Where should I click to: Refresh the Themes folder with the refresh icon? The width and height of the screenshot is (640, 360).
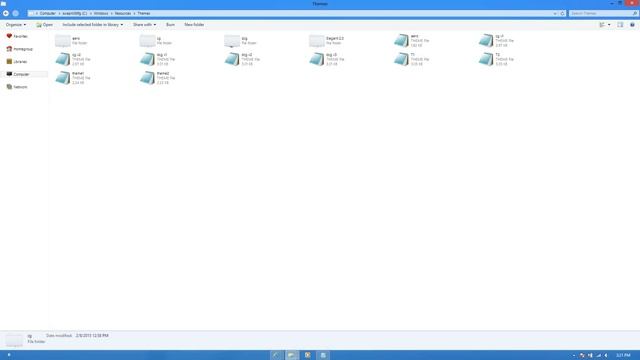point(562,13)
